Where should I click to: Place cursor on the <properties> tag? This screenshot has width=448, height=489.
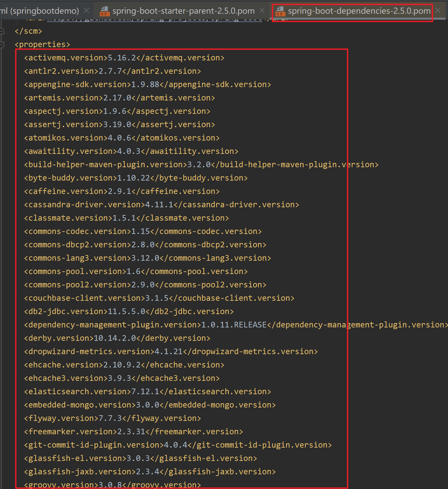[x=42, y=44]
